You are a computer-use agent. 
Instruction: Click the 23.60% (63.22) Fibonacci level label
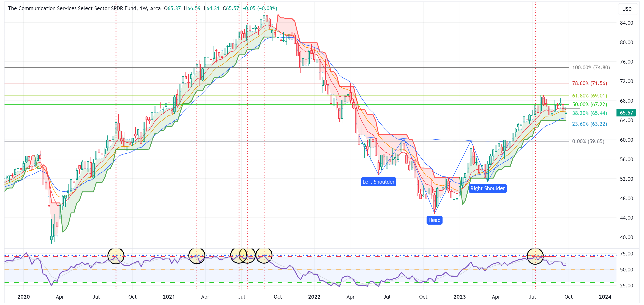[590, 124]
